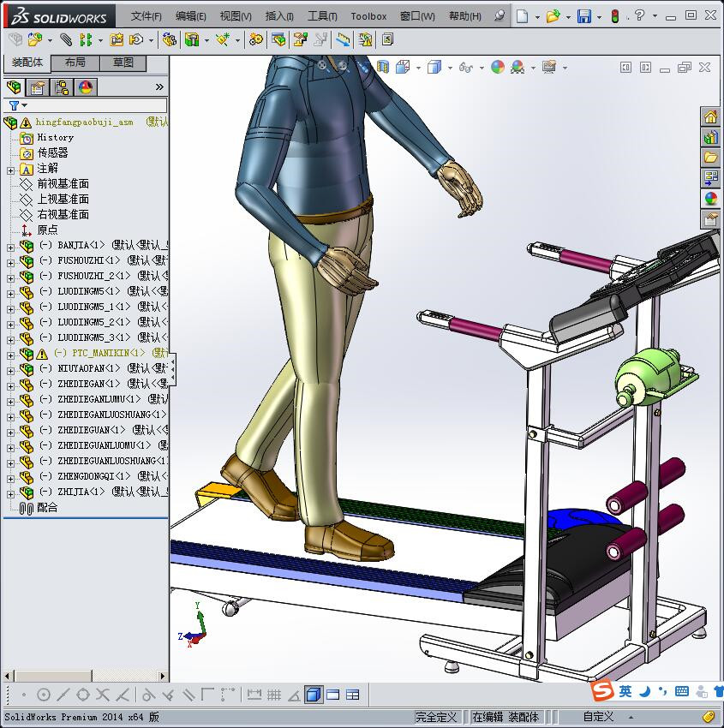Open the 视图(V) menu
This screenshot has height=728, width=724.
[236, 16]
